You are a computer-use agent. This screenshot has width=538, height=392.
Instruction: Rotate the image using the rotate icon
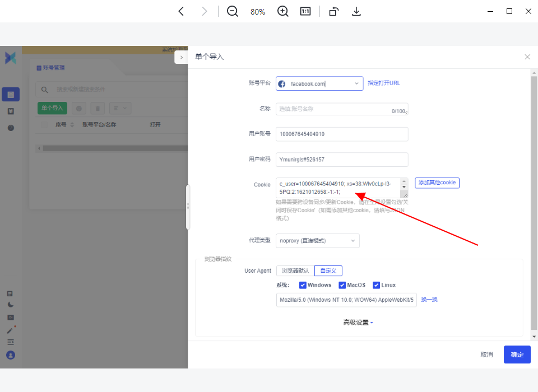click(333, 11)
